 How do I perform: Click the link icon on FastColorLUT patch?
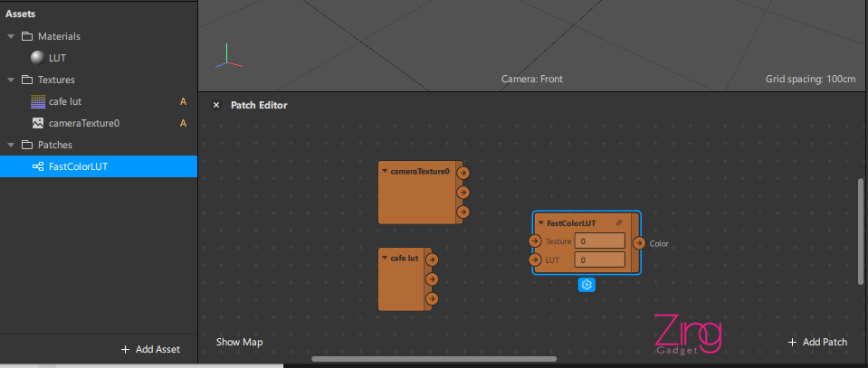tap(619, 223)
